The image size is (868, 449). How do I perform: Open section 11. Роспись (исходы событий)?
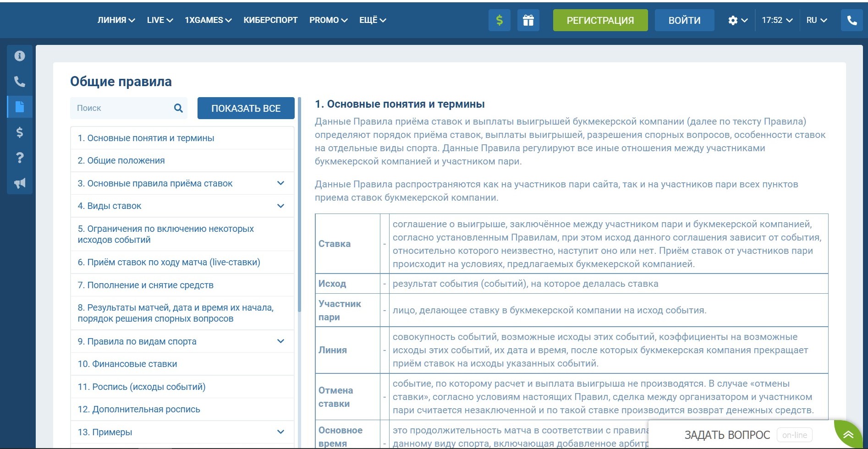(x=182, y=387)
